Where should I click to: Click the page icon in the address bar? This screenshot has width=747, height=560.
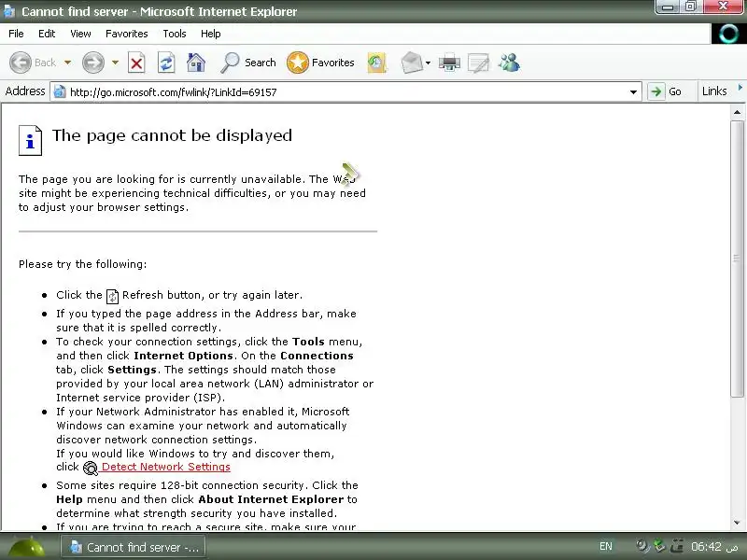coord(59,91)
